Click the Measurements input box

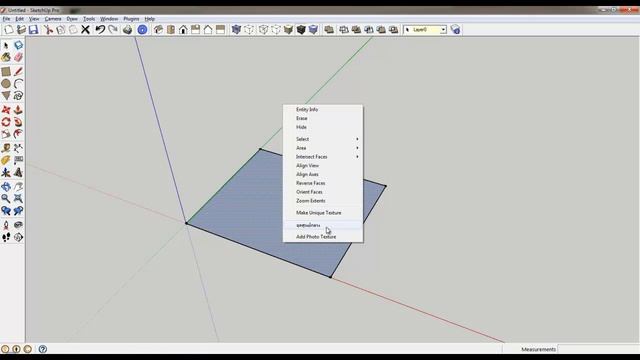click(x=598, y=349)
